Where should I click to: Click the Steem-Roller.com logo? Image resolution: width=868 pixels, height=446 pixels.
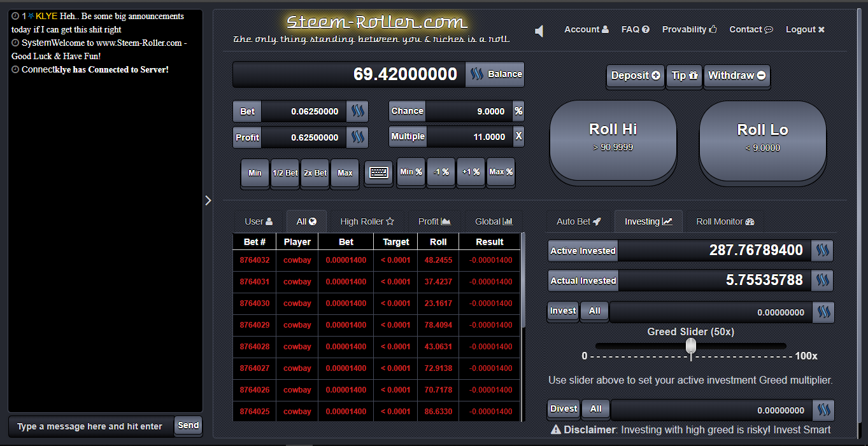pos(376,22)
